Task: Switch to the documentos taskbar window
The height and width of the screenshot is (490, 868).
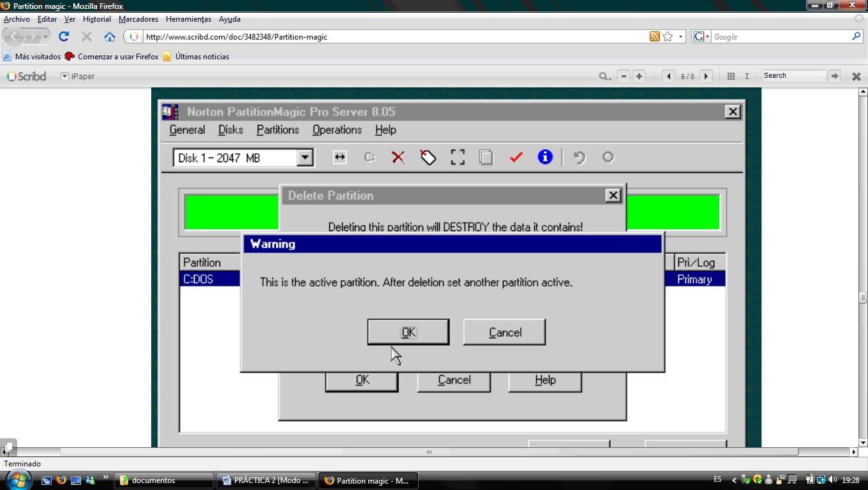Action: pyautogui.click(x=165, y=480)
